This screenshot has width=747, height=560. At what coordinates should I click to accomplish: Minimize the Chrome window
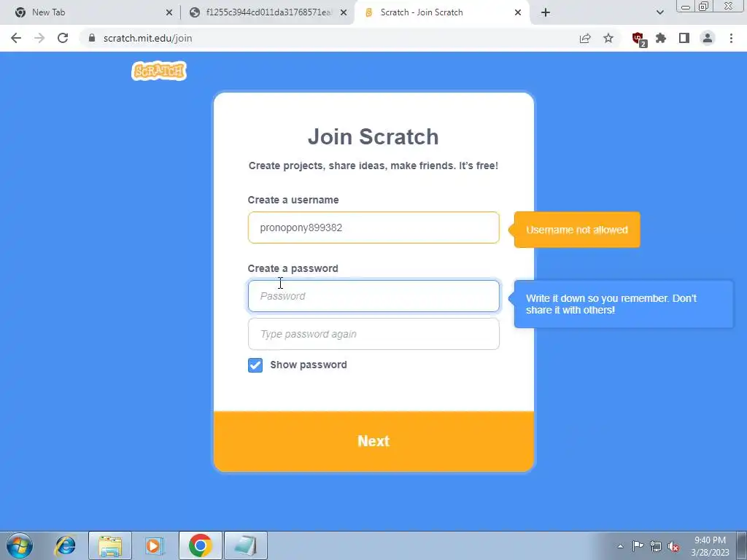tap(686, 7)
